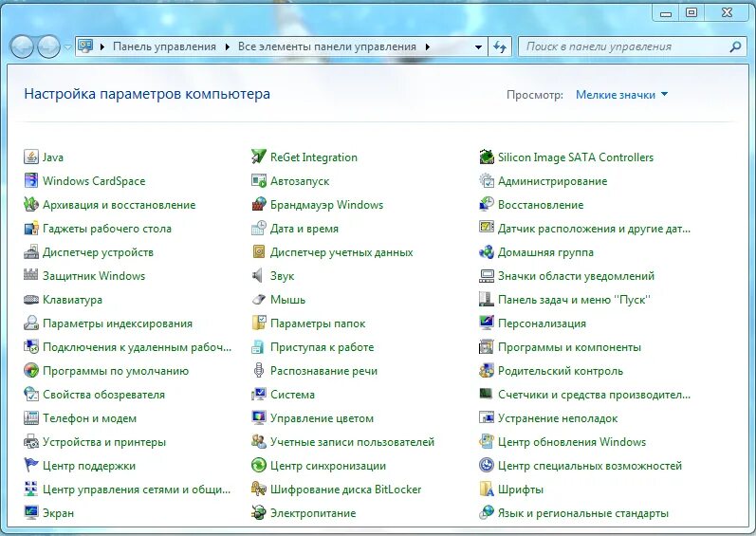The image size is (756, 536).
Task: Open the Мышь mouse icon
Action: [259, 300]
